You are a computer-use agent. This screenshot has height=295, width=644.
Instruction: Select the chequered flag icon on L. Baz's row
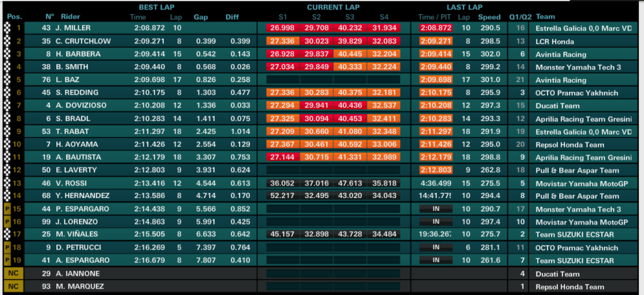[6, 80]
